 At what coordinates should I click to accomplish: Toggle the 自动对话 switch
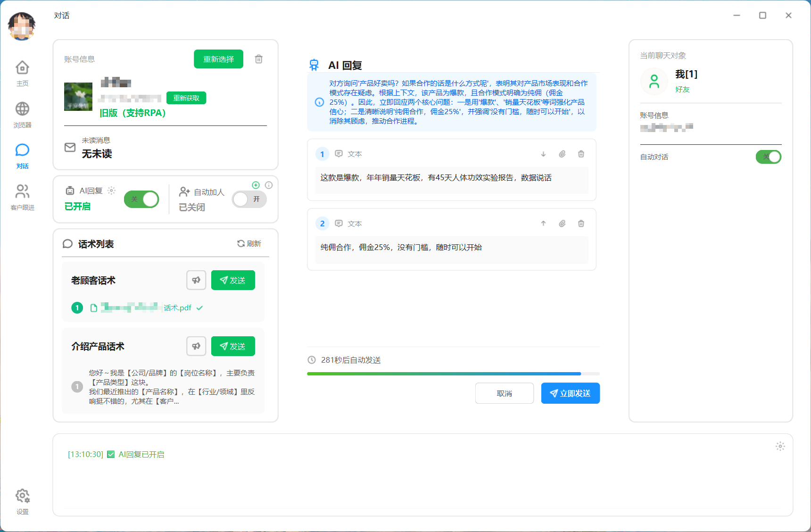[768, 157]
